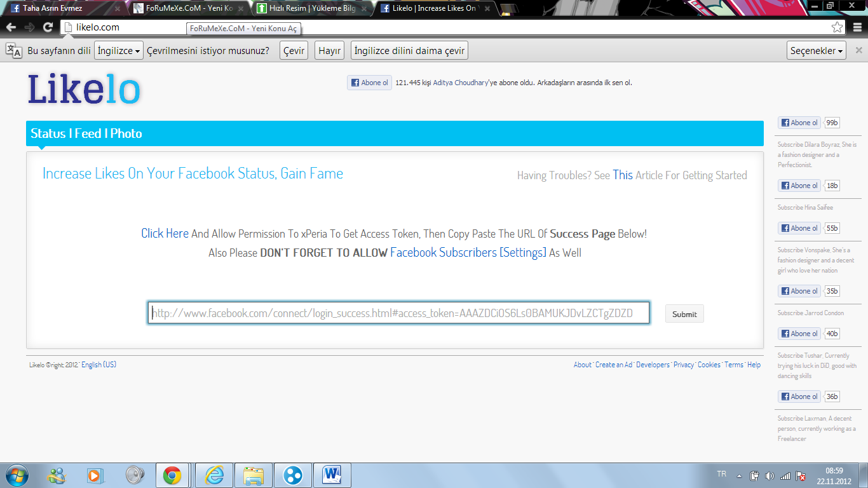Open the Create an Ad footer link
The height and width of the screenshot is (488, 868).
click(x=614, y=365)
